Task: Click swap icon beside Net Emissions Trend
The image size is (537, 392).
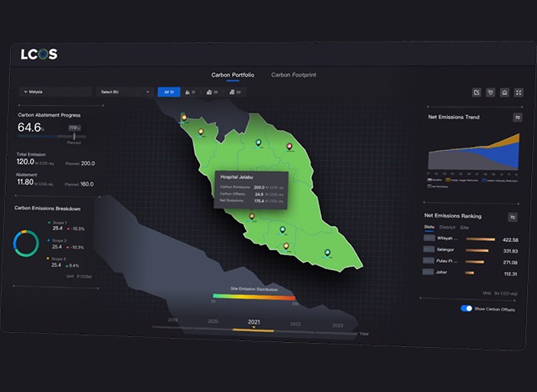Action: (518, 118)
